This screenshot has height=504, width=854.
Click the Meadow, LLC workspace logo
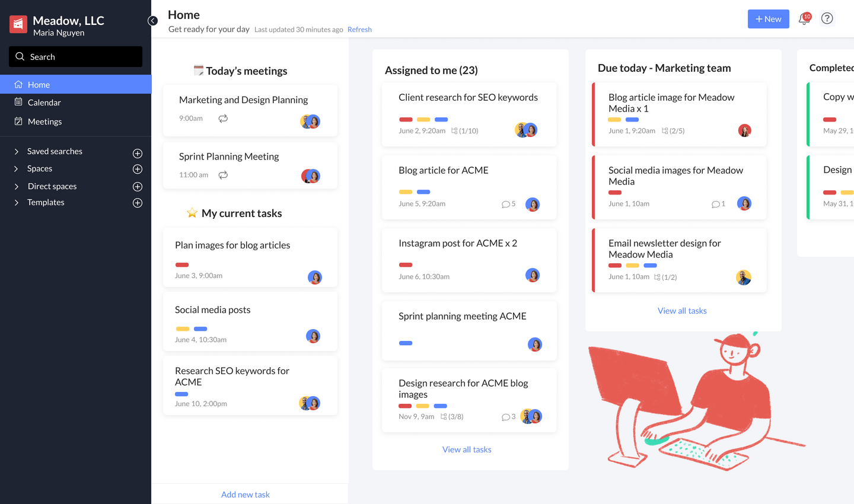[x=18, y=24]
